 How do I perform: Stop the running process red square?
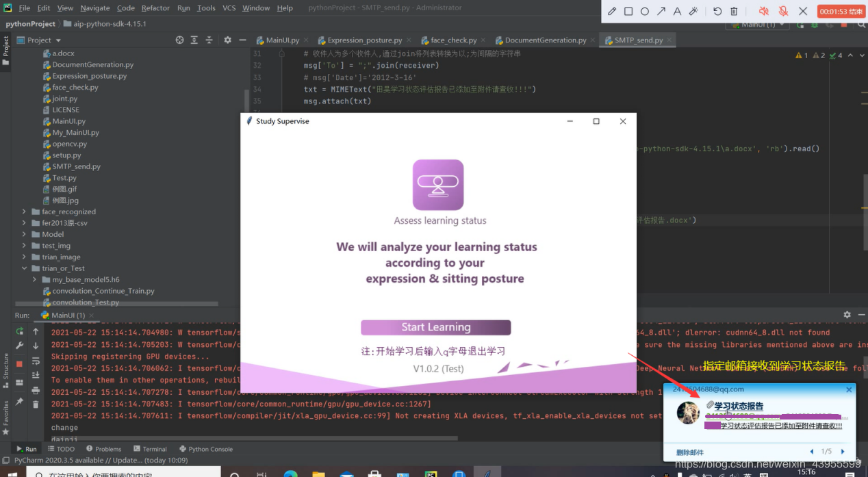(x=20, y=363)
